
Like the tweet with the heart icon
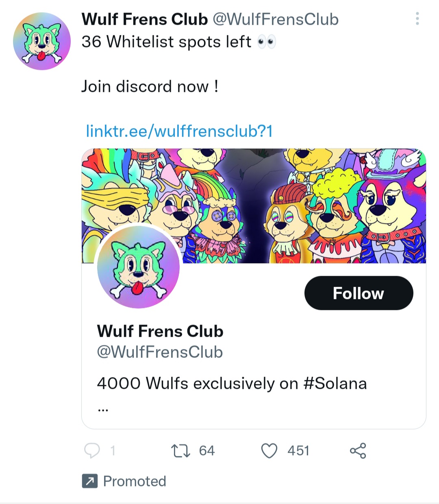pos(269,451)
